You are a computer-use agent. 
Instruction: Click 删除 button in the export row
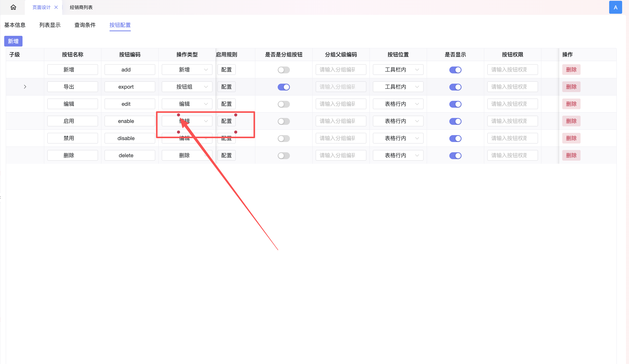(571, 87)
